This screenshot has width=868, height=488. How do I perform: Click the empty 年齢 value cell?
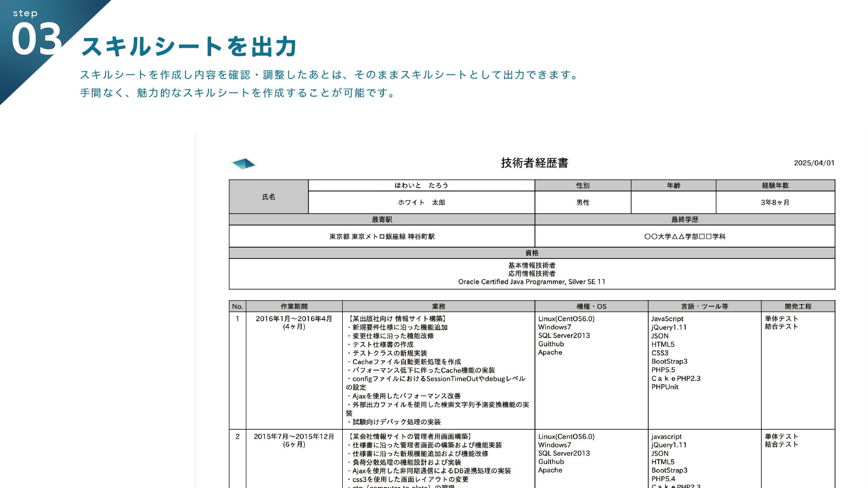(x=673, y=202)
